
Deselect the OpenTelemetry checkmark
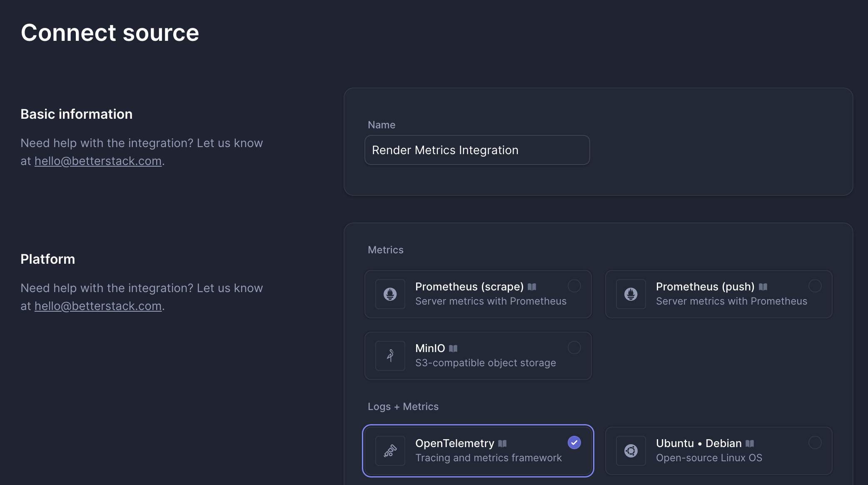pyautogui.click(x=574, y=442)
